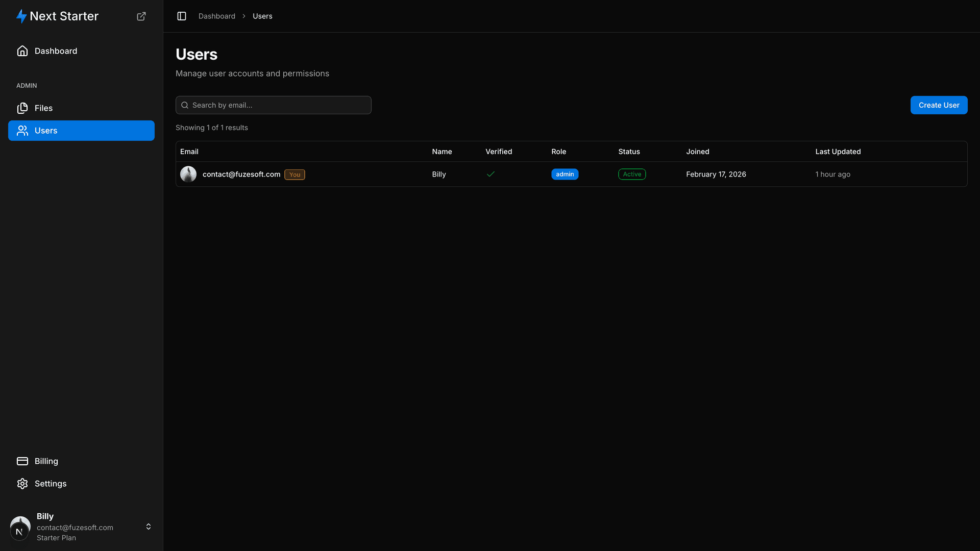The height and width of the screenshot is (551, 980).
Task: Click the 1 hour ago cell
Action: (x=833, y=174)
